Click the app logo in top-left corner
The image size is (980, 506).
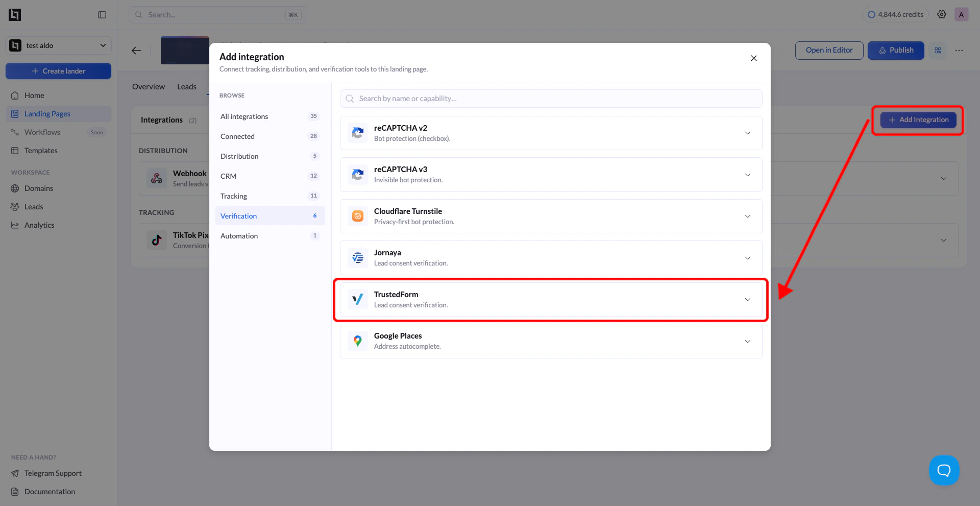pos(15,15)
